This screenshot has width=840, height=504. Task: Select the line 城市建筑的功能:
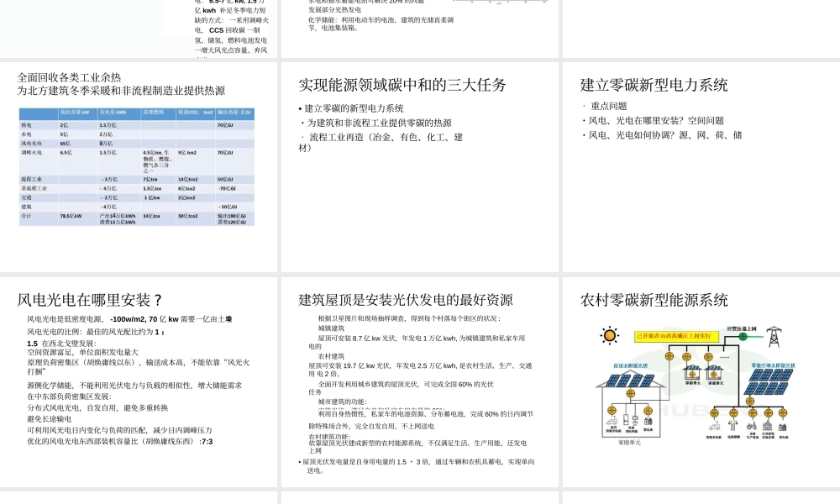(343, 402)
